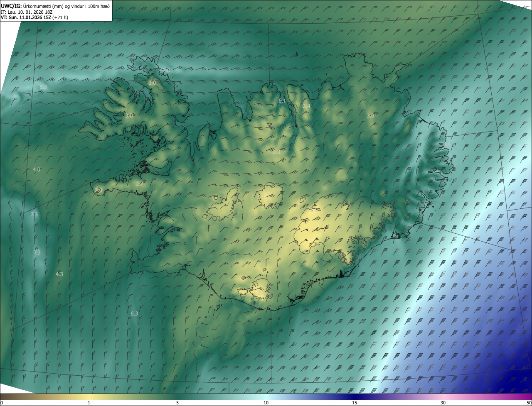Click the 2.7 value label on the map

tap(140, 183)
